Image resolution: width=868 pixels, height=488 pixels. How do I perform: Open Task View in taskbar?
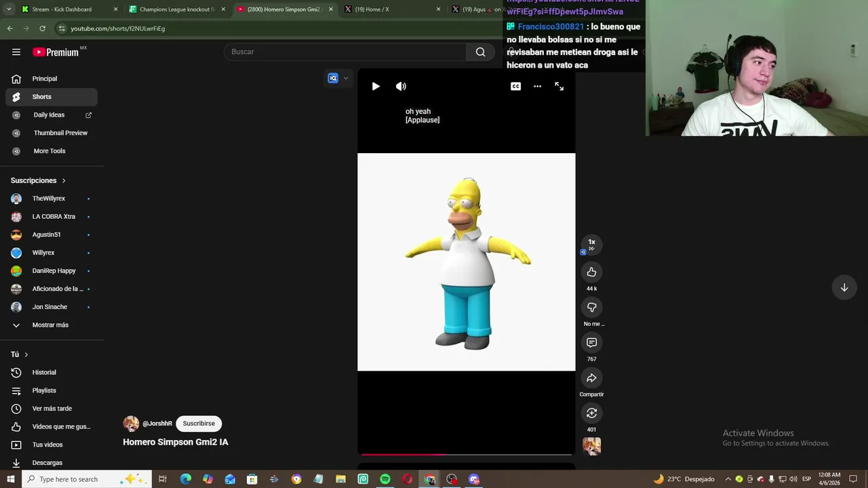[x=163, y=479]
